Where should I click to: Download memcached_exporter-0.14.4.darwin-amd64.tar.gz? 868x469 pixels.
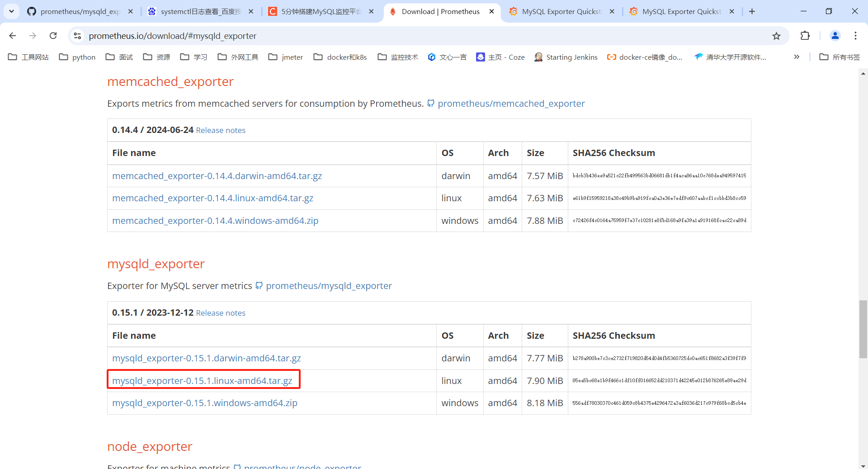click(217, 176)
